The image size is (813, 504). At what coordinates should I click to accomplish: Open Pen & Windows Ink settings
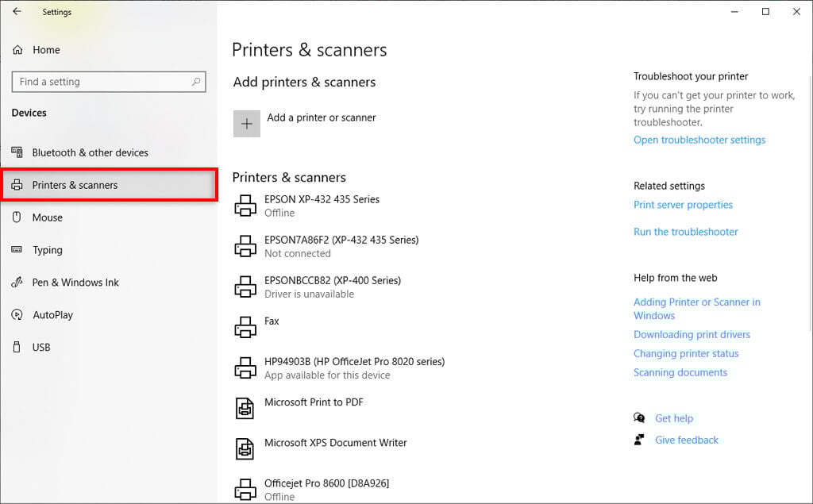[75, 283]
